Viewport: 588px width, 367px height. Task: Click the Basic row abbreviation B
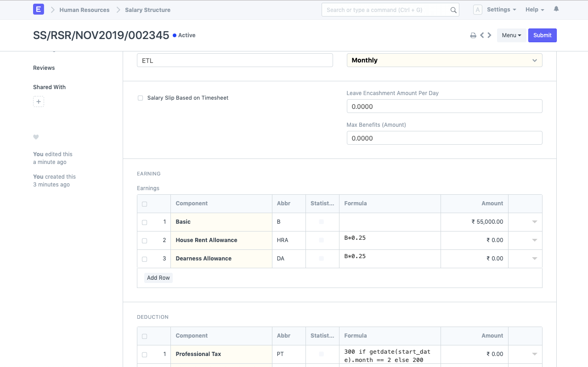(288, 222)
